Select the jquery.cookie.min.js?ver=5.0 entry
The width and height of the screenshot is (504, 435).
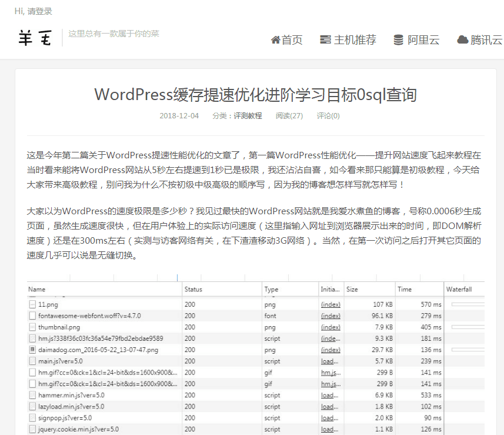pyautogui.click(x=78, y=429)
